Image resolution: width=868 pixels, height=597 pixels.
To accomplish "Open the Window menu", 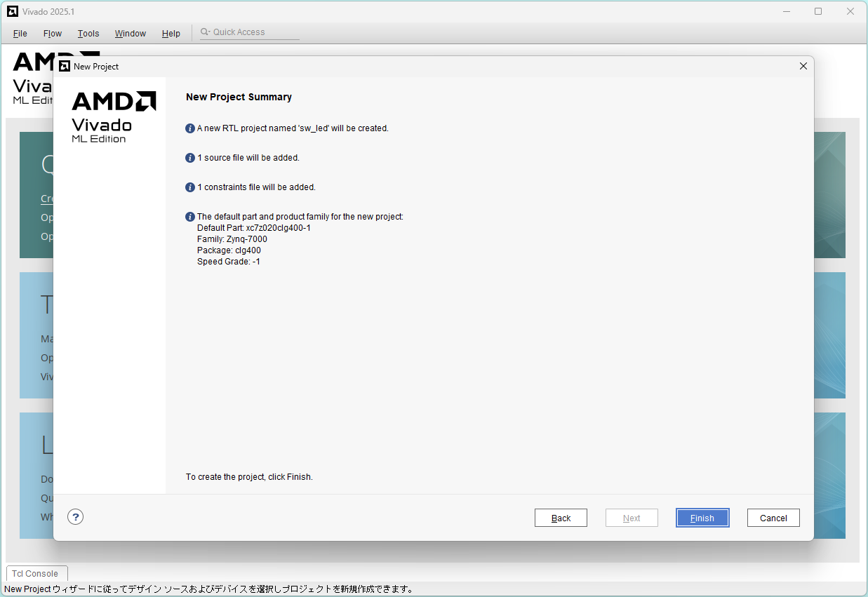I will 131,34.
